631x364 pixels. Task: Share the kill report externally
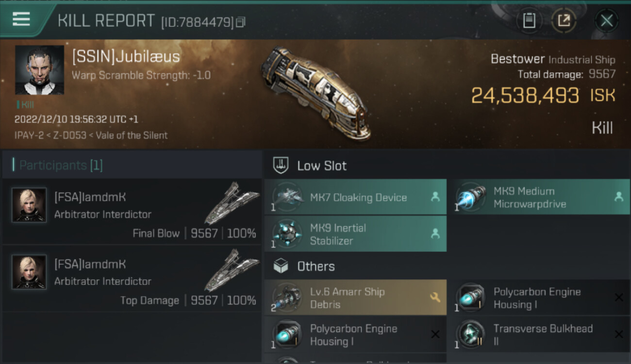click(564, 20)
